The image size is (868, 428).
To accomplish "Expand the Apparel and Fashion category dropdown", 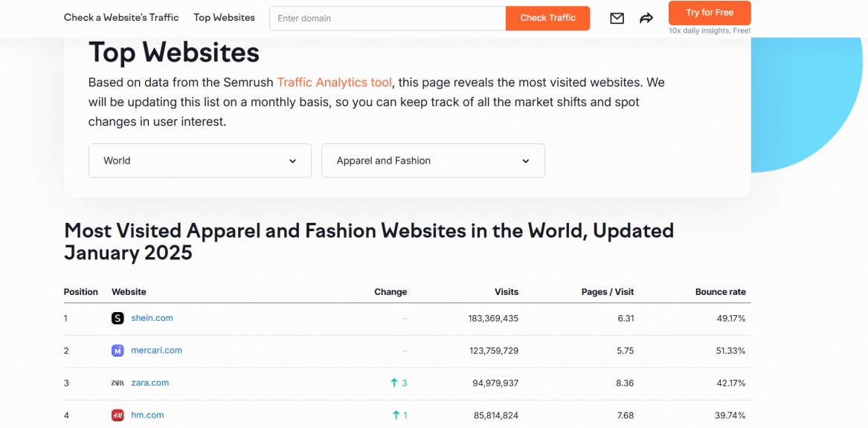I will tap(432, 160).
